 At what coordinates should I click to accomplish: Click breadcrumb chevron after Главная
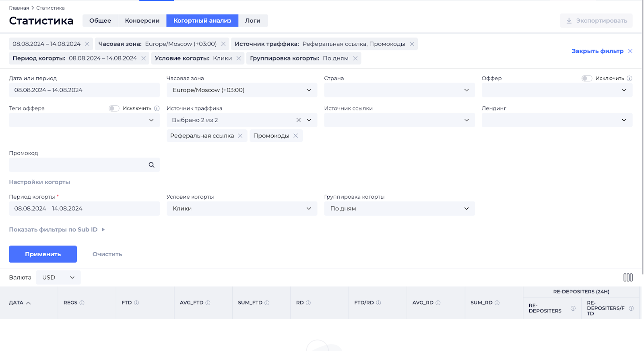(x=33, y=8)
